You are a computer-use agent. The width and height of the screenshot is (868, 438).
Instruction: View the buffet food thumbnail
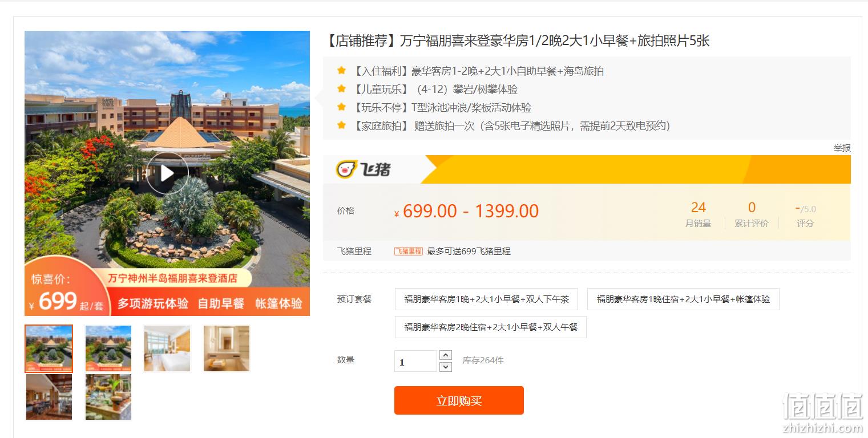[x=108, y=397]
